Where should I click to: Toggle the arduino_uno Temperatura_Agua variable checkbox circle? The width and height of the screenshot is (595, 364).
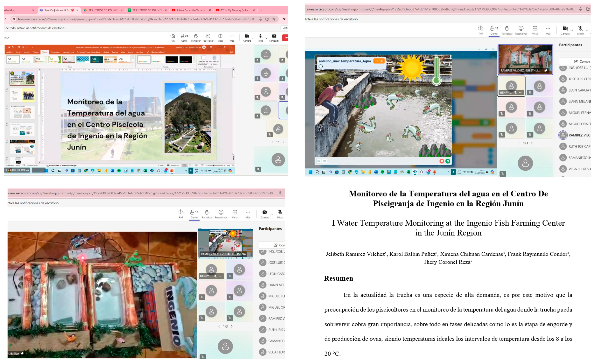coord(320,66)
